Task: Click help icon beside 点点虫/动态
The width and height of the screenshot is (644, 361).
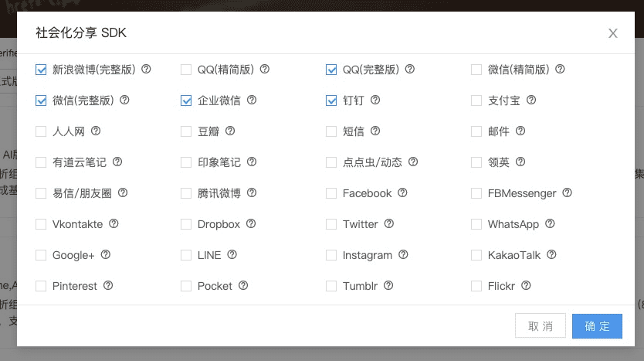Action: coord(413,162)
